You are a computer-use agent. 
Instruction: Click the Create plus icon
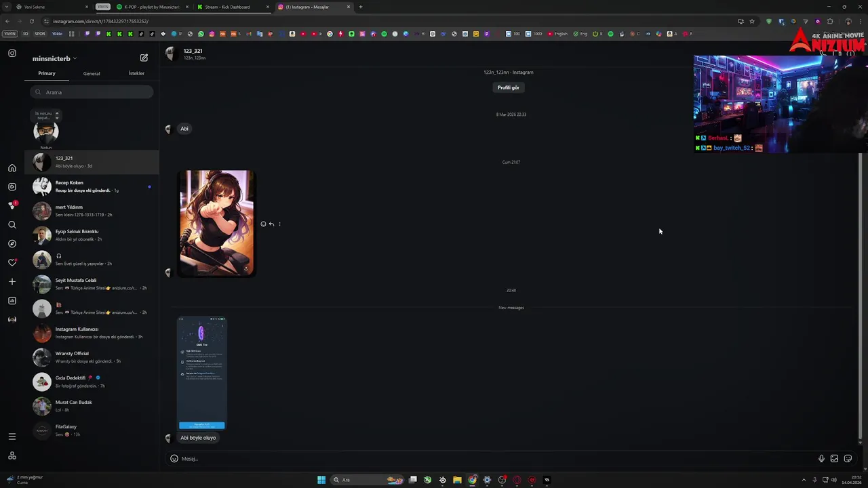point(12,281)
